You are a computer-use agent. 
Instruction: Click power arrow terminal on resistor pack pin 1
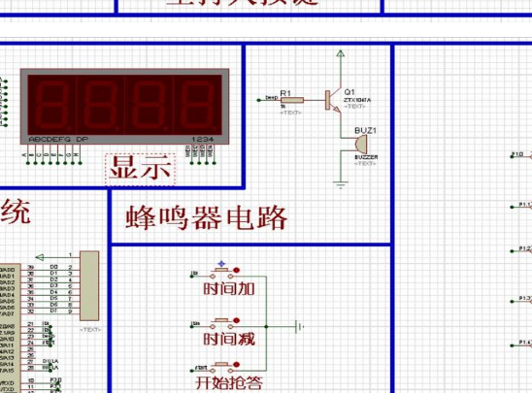[x=40, y=257]
